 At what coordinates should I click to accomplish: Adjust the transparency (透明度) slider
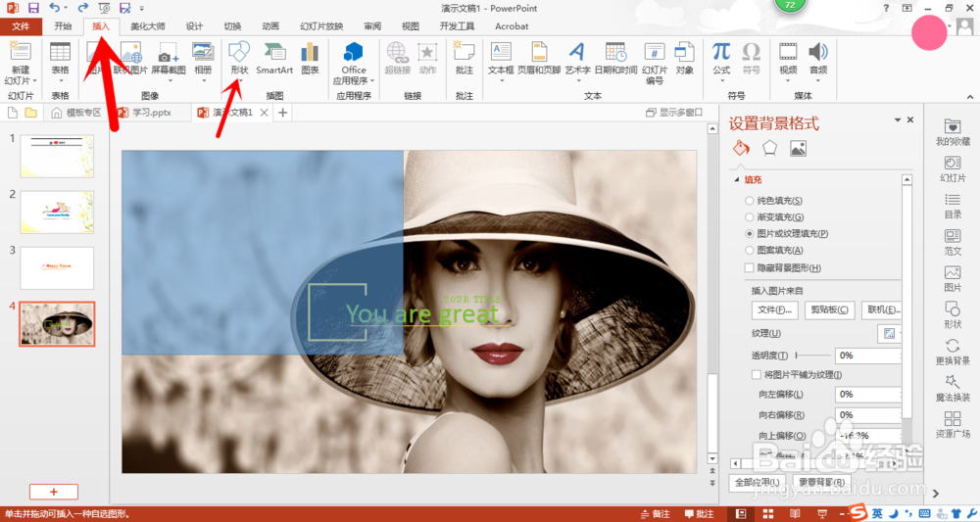(811, 356)
